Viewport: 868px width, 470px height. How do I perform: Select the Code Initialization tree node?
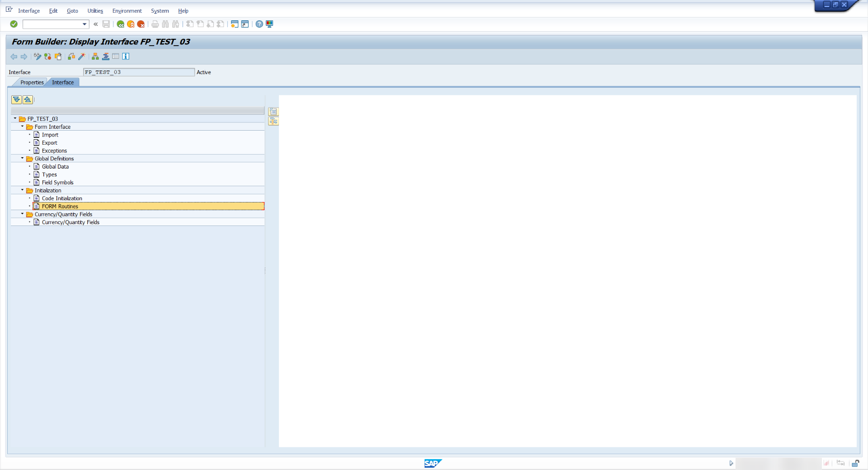point(62,198)
